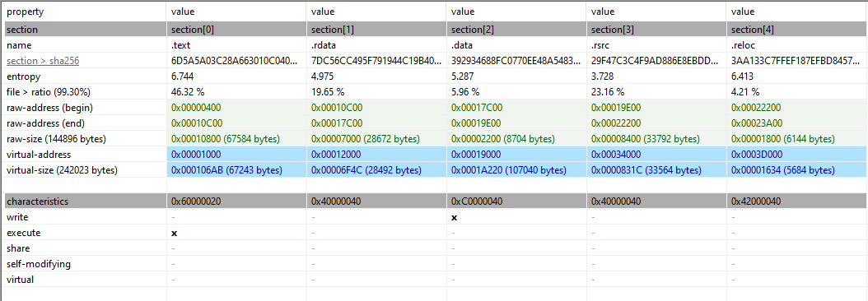Click the write flag x for .data
The width and height of the screenshot is (868, 301).
454,217
